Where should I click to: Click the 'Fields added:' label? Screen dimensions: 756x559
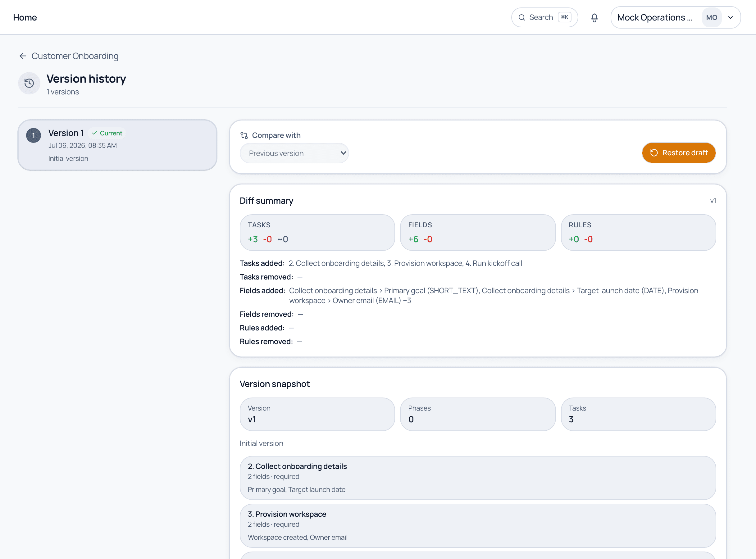pyautogui.click(x=262, y=291)
